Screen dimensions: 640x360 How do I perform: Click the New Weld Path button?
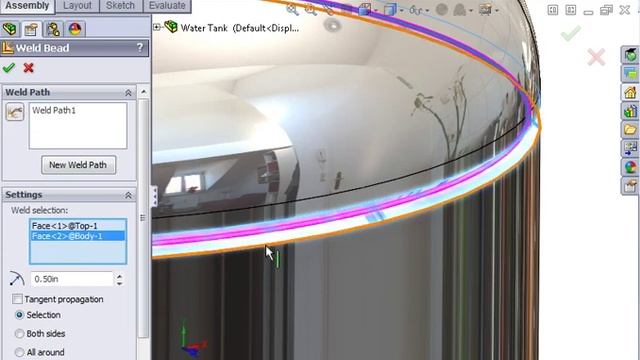tap(78, 165)
